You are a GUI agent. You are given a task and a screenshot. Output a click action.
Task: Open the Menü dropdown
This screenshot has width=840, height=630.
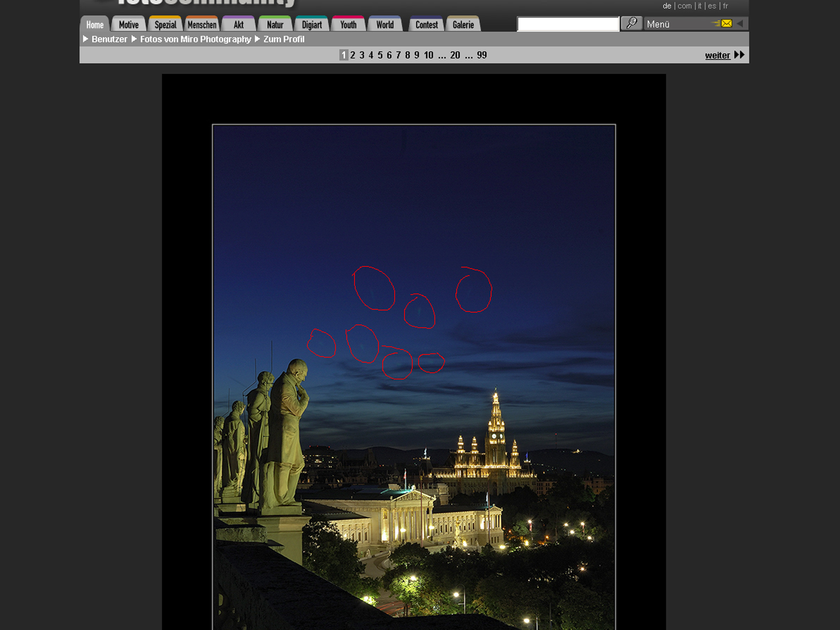click(x=677, y=24)
